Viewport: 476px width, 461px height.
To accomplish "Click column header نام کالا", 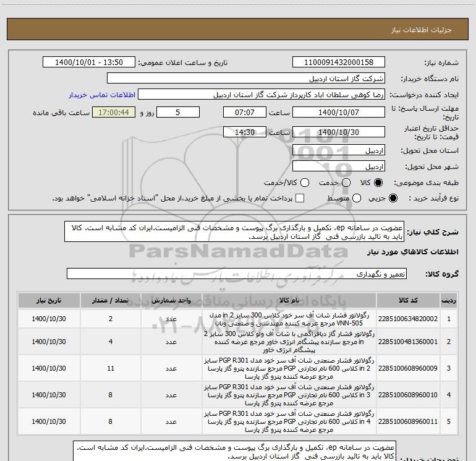I will 289,301.
